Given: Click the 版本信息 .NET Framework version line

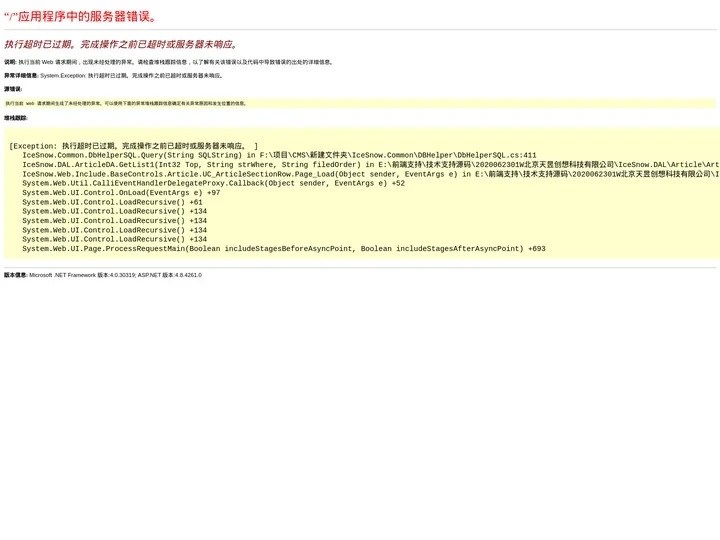Looking at the screenshot, I should pos(103,275).
